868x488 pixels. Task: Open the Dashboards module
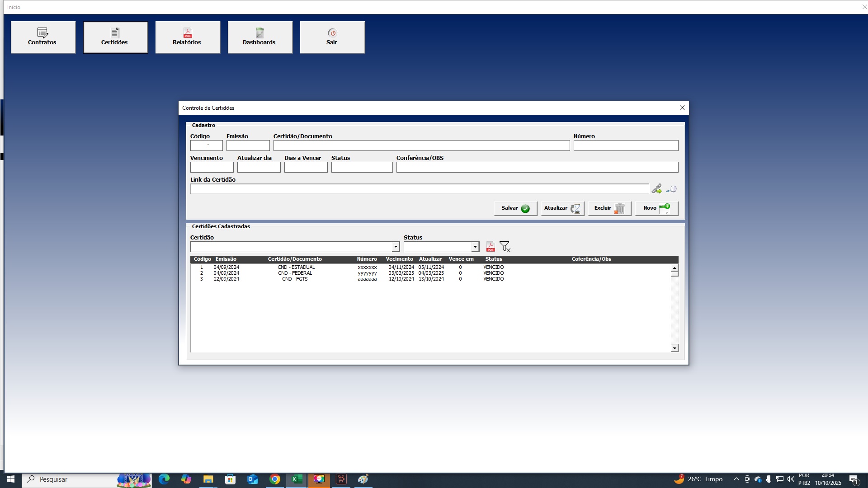260,37
